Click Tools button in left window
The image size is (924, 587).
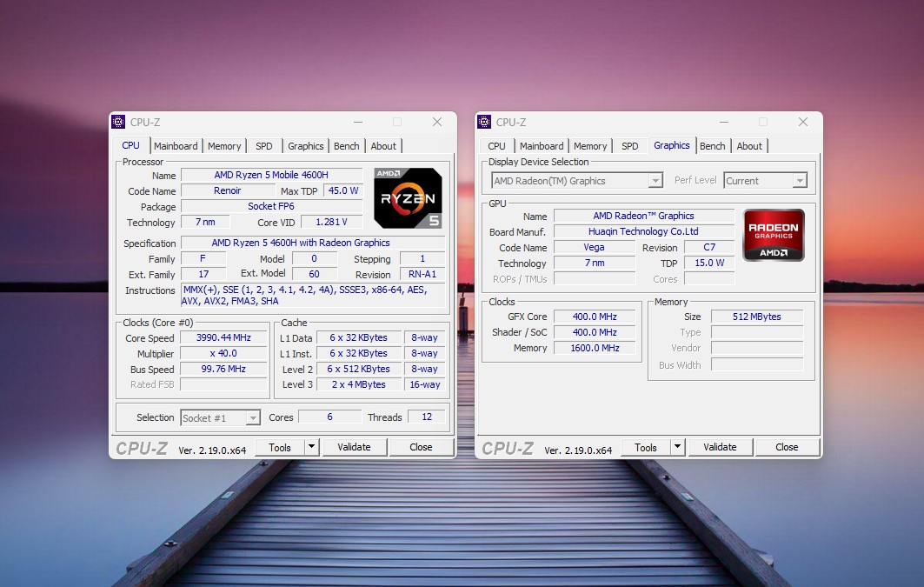coord(280,447)
